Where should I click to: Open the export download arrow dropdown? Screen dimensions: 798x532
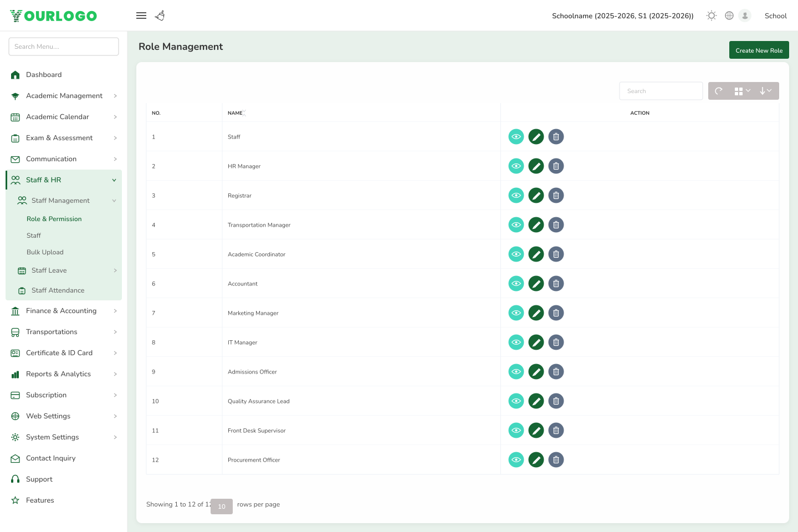pos(766,91)
